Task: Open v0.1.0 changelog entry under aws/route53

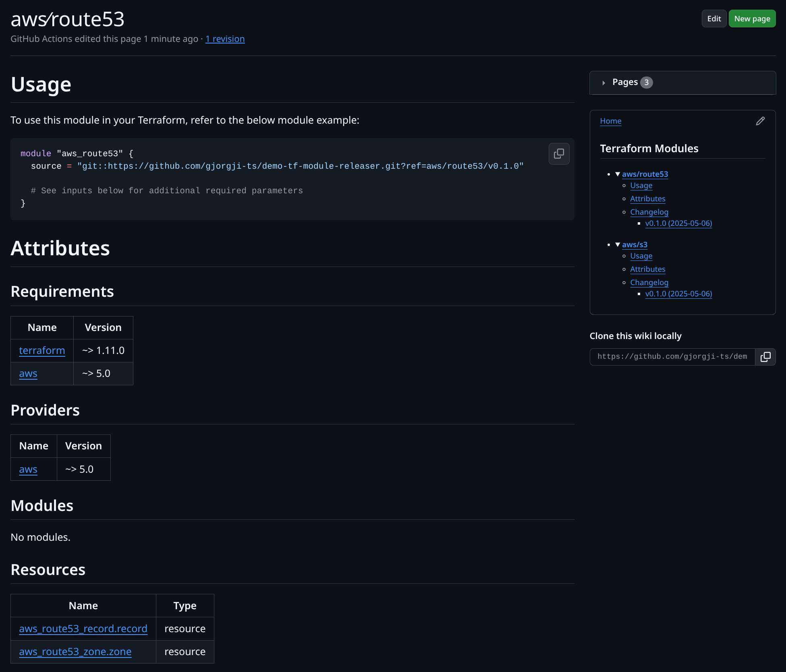Action: [678, 223]
